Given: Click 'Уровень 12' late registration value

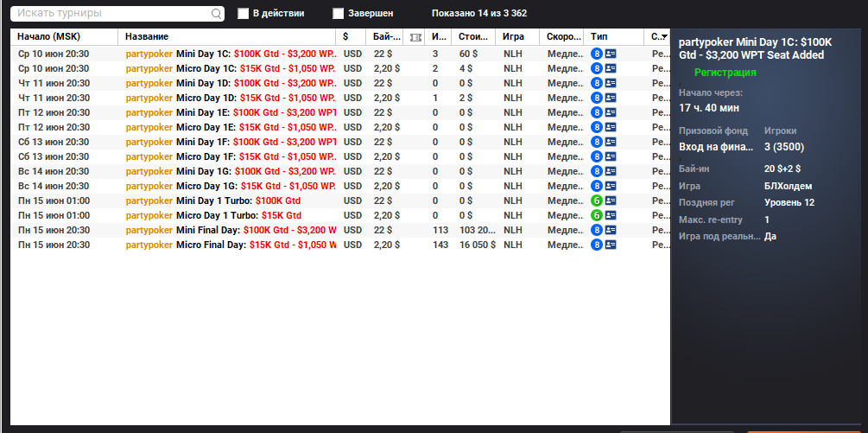Looking at the screenshot, I should 789,202.
